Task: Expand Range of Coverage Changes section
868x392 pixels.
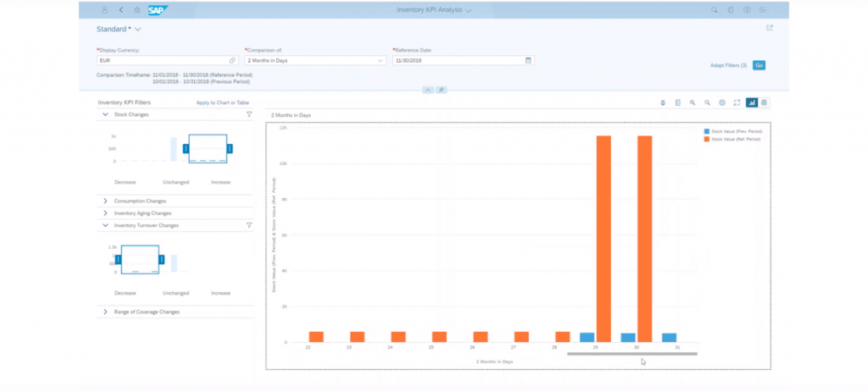Action: coord(106,312)
